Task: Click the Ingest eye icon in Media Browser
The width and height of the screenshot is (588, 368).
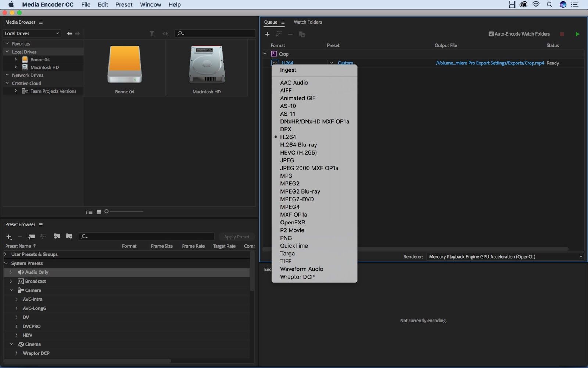Action: point(165,34)
